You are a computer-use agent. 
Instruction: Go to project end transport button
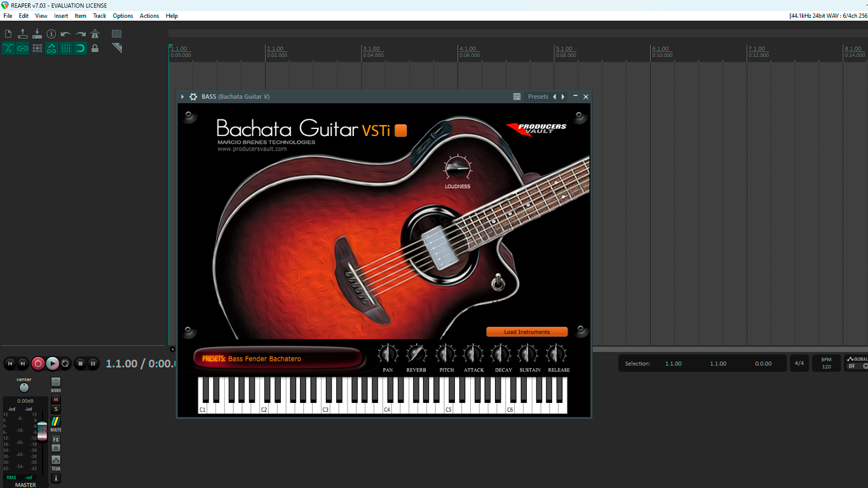[x=23, y=363]
